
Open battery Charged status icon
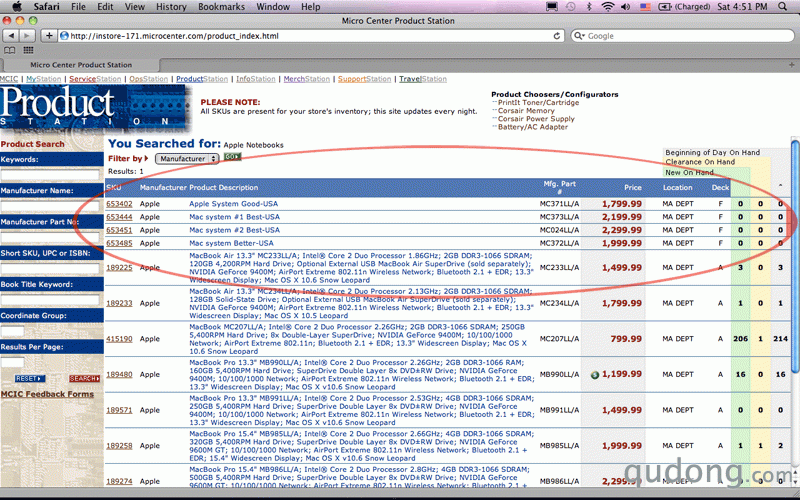click(684, 7)
